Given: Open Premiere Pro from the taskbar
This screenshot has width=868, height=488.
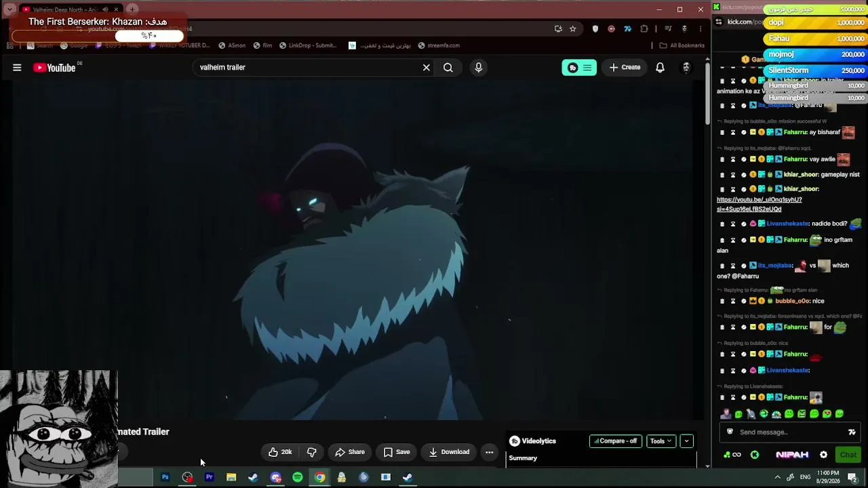Looking at the screenshot, I should click(x=210, y=477).
